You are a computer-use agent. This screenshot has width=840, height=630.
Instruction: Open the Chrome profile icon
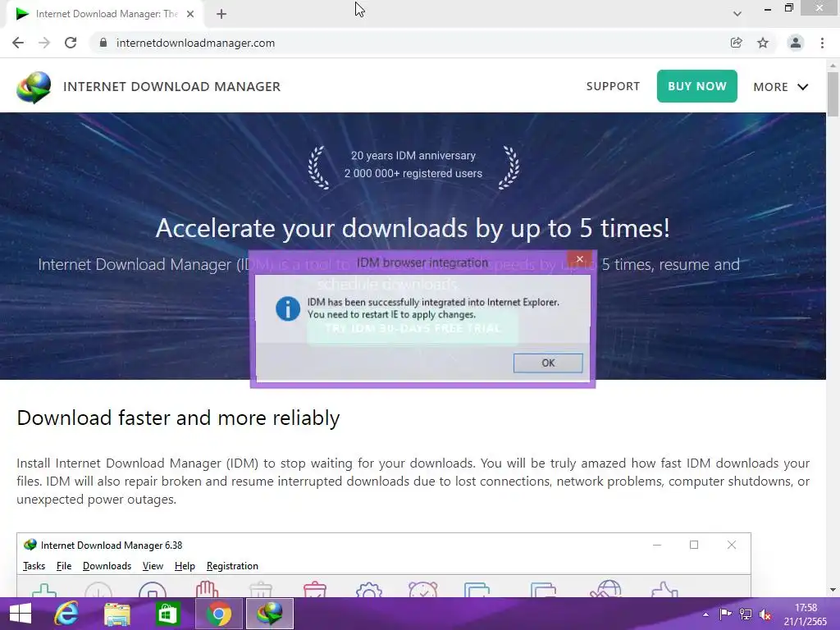point(796,43)
